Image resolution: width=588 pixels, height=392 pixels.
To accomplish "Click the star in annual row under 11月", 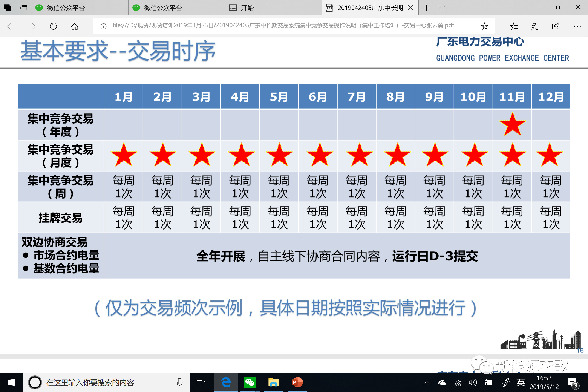I will click(512, 124).
